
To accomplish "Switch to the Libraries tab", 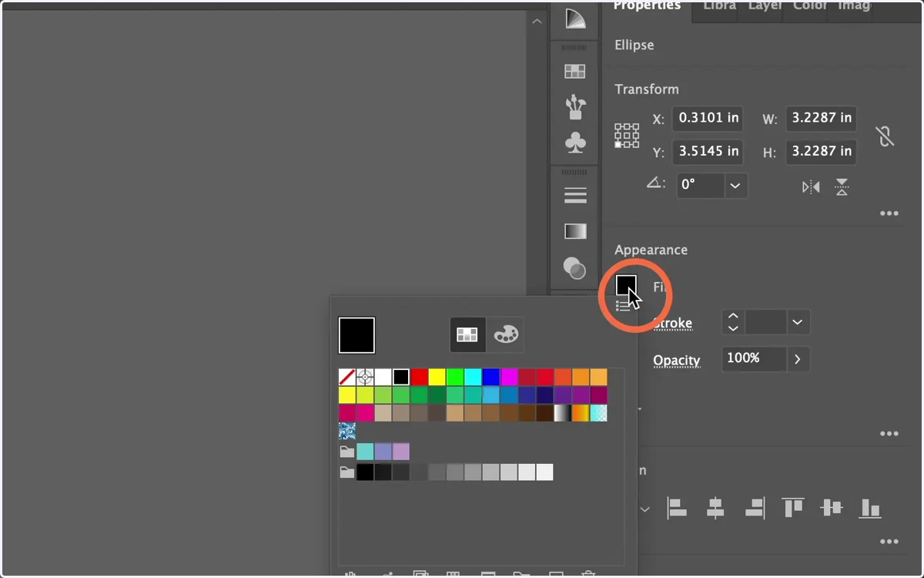I will [719, 6].
